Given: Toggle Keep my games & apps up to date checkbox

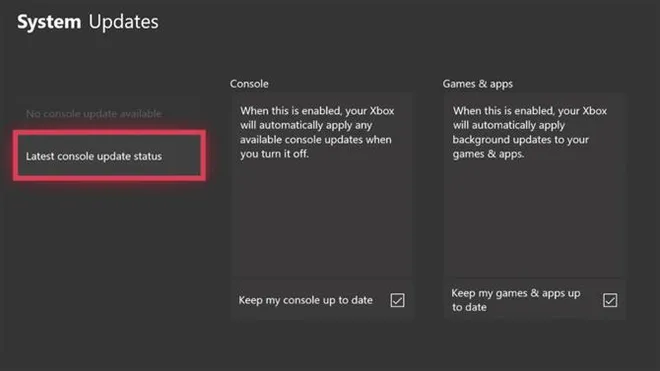Looking at the screenshot, I should point(610,300).
